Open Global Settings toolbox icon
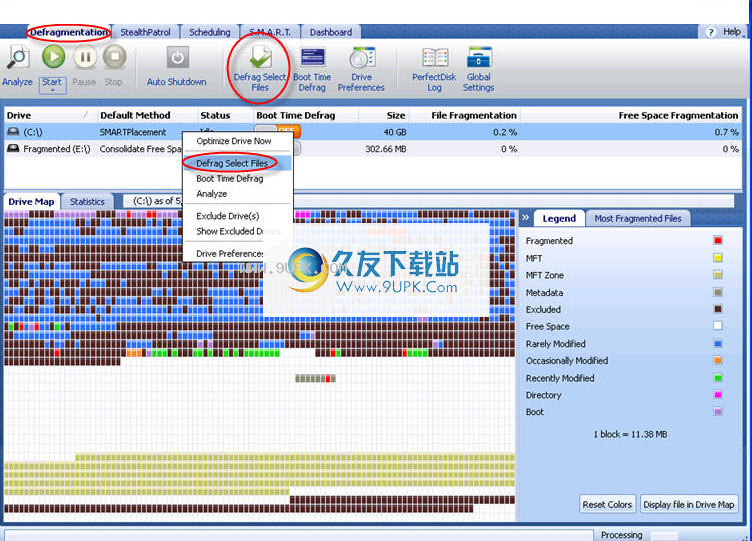Viewport: 752px width, 541px height. pos(479,58)
